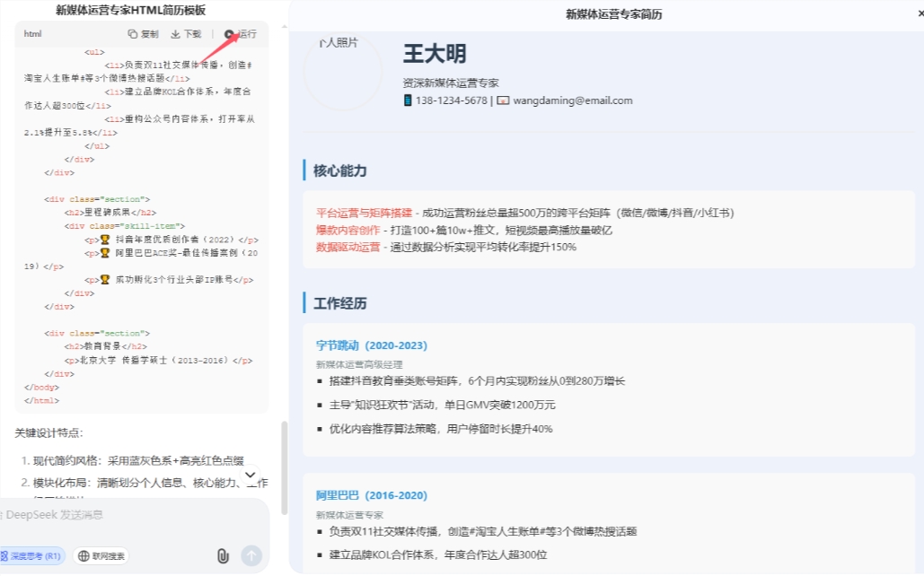924x576 pixels.
Task: Click the phone icon beside 138-1234-5678
Action: [x=408, y=100]
